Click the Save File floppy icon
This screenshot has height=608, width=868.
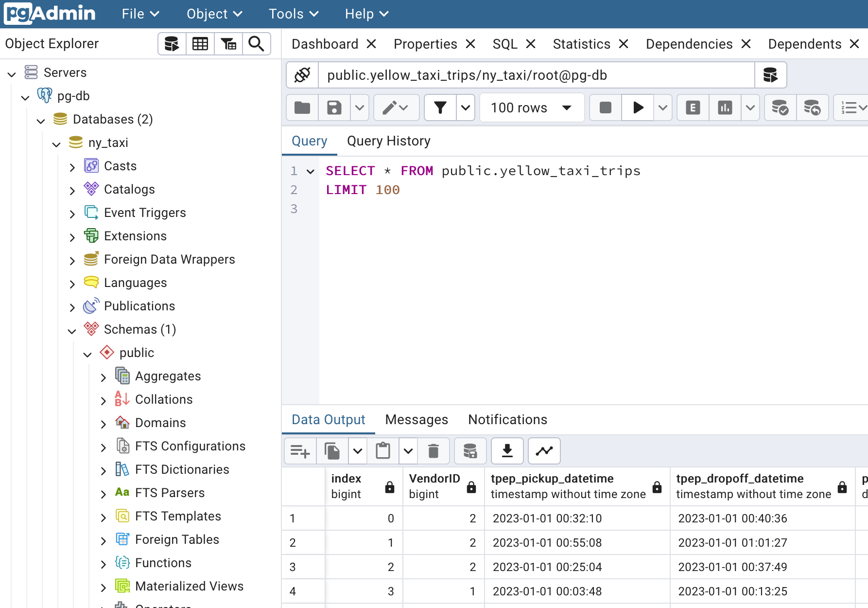(x=334, y=107)
